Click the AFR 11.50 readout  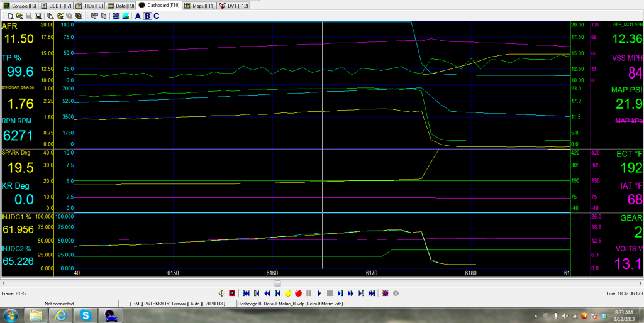(x=19, y=39)
